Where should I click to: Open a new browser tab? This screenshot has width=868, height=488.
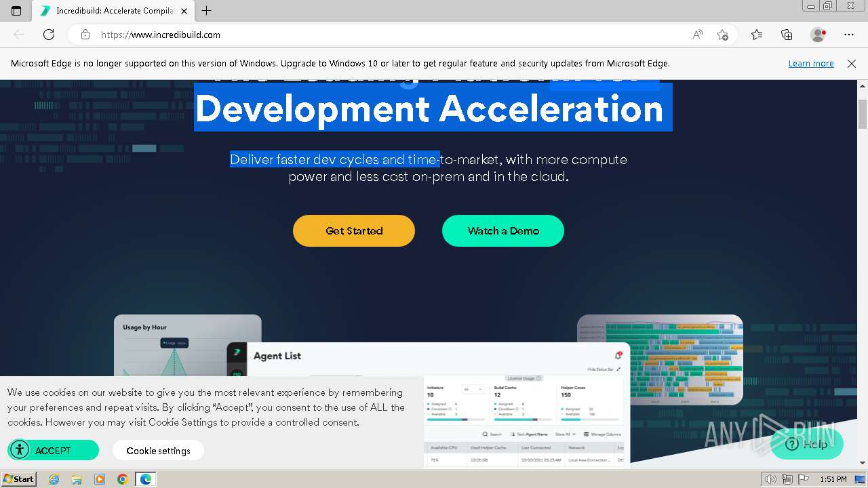[x=207, y=11]
